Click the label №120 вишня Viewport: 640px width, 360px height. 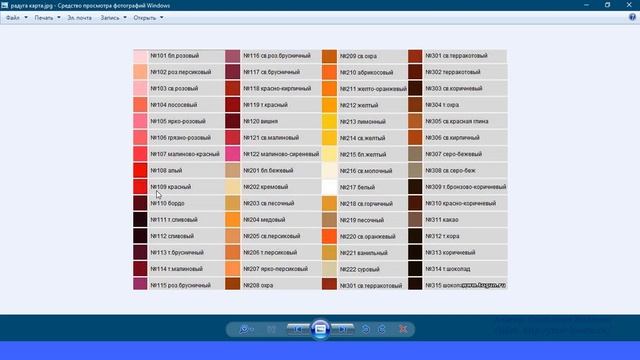click(x=261, y=121)
